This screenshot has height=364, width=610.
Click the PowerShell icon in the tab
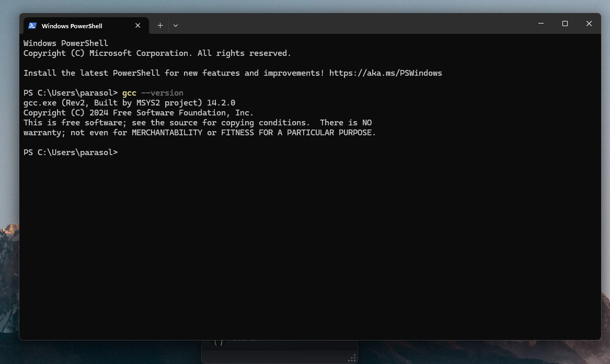click(x=32, y=26)
